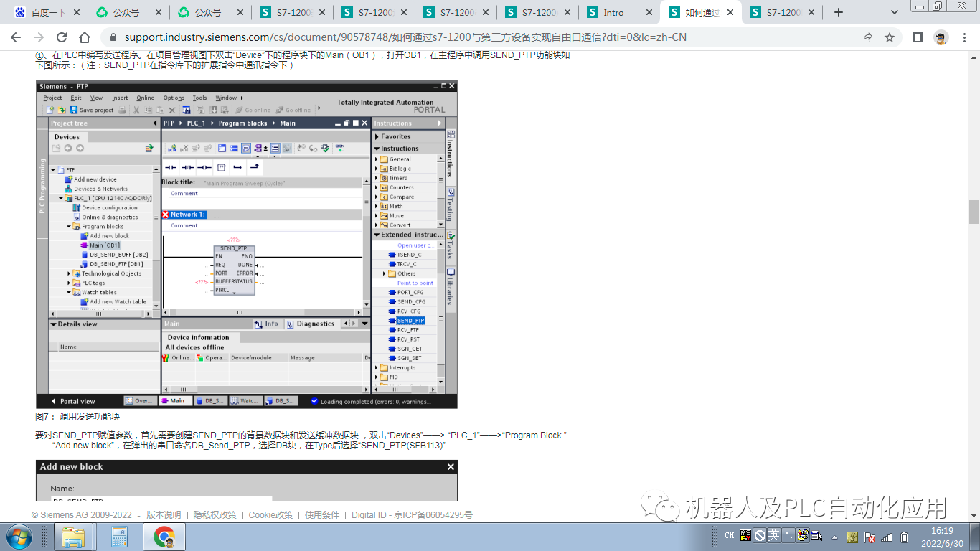The width and height of the screenshot is (980, 551).
Task: Open a new Chrome tab
Action: 839,12
